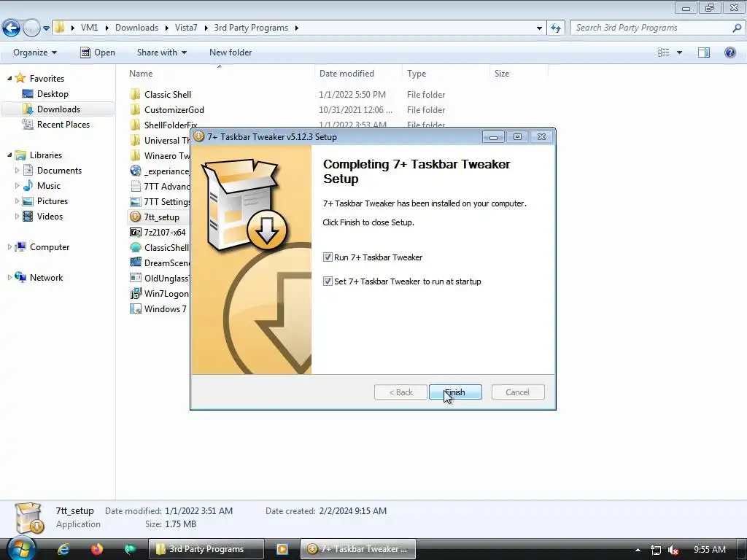The image size is (747, 560).
Task: Sort files by Date modified column
Action: [347, 74]
